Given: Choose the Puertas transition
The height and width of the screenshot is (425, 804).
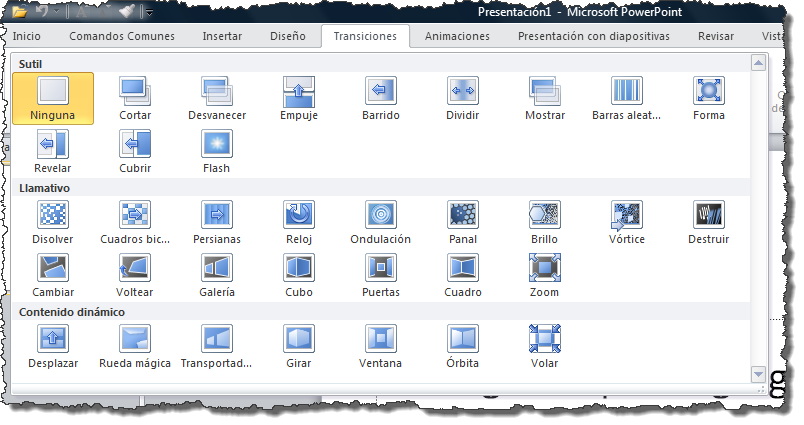Looking at the screenshot, I should tap(381, 275).
